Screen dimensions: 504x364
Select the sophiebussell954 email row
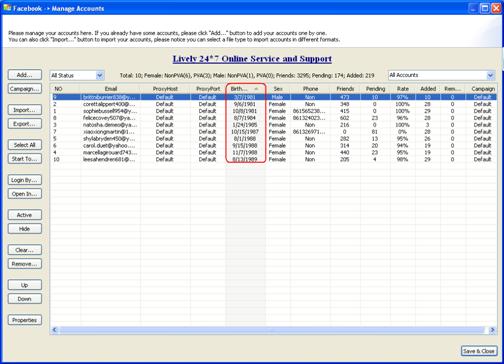[x=273, y=111]
